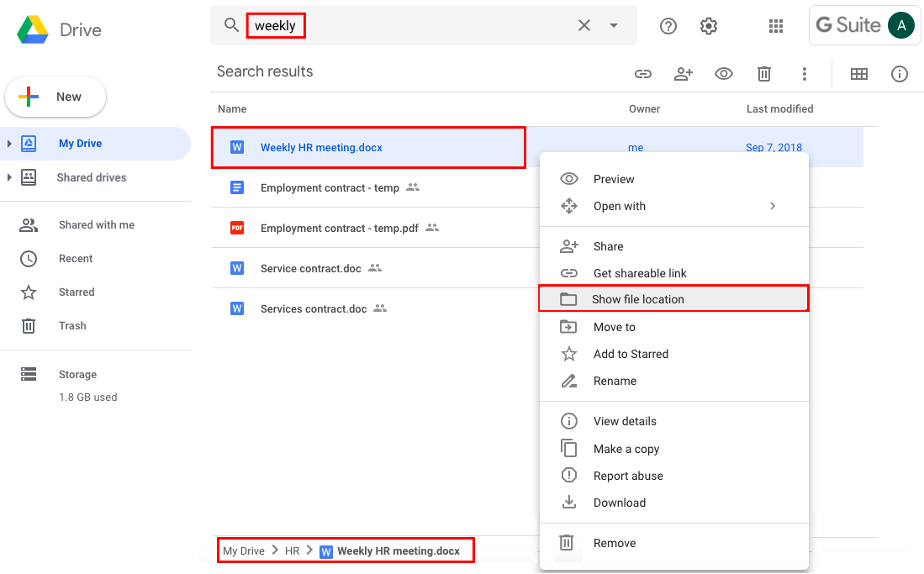Open Starred in the sidebar

click(x=77, y=292)
